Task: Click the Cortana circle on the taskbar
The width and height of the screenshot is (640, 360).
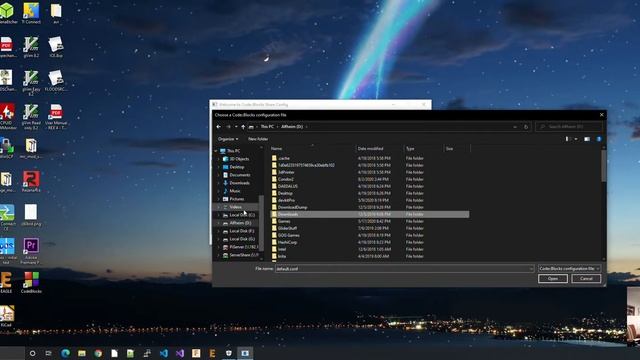Action: pyautogui.click(x=33, y=353)
